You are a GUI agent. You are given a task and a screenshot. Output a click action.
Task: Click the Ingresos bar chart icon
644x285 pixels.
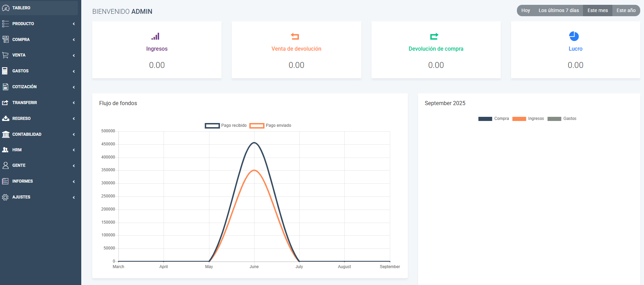click(155, 36)
